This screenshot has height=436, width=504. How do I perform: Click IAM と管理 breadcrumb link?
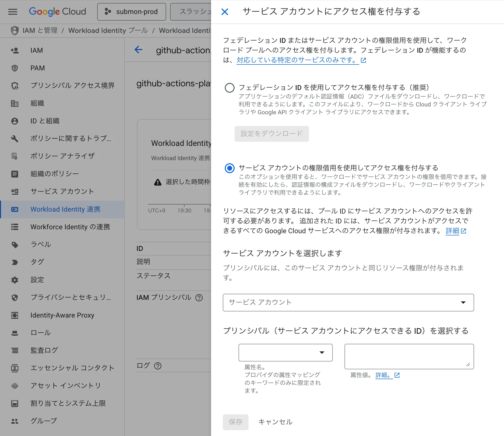click(x=40, y=30)
